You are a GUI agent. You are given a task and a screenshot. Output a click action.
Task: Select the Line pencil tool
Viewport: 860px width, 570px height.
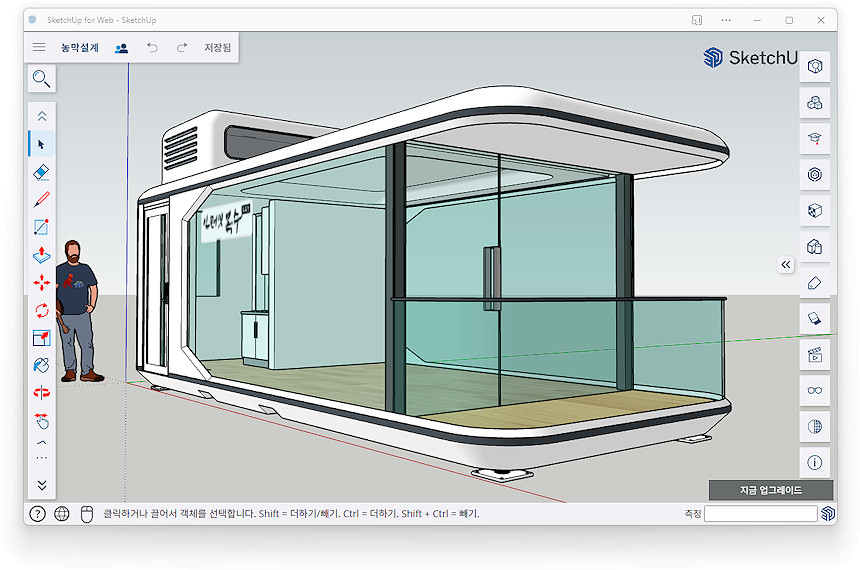pyautogui.click(x=42, y=200)
